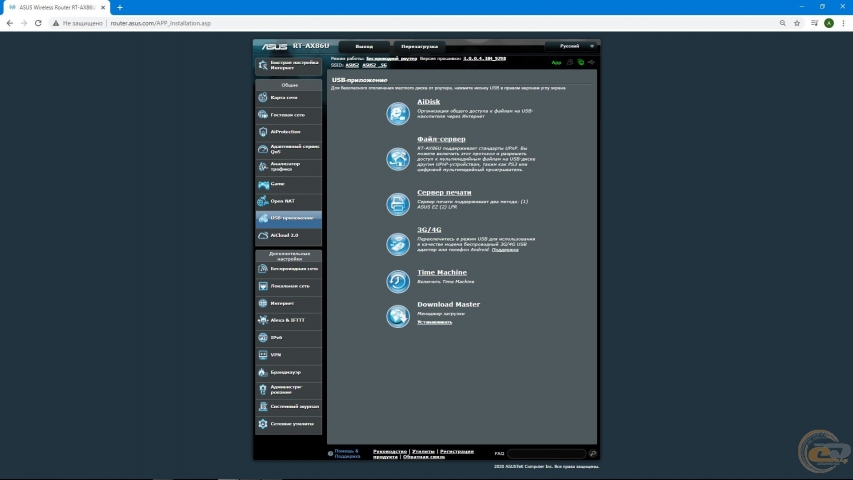Open the 3G/4G title link

[429, 230]
